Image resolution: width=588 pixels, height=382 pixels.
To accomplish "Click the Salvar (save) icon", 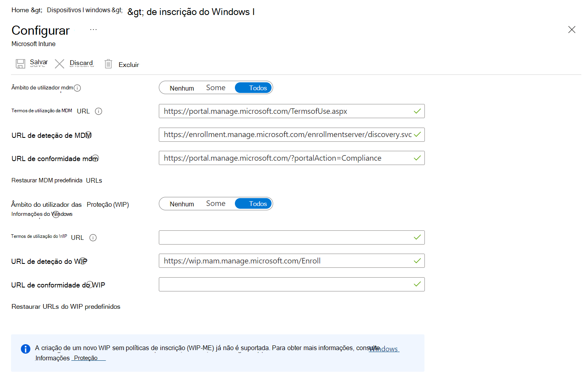I will pos(20,64).
